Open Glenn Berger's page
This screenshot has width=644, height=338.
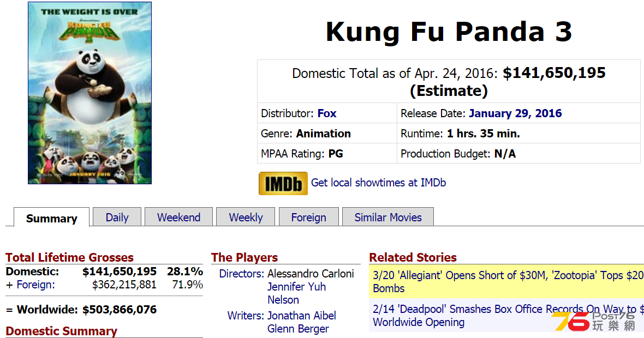298,329
